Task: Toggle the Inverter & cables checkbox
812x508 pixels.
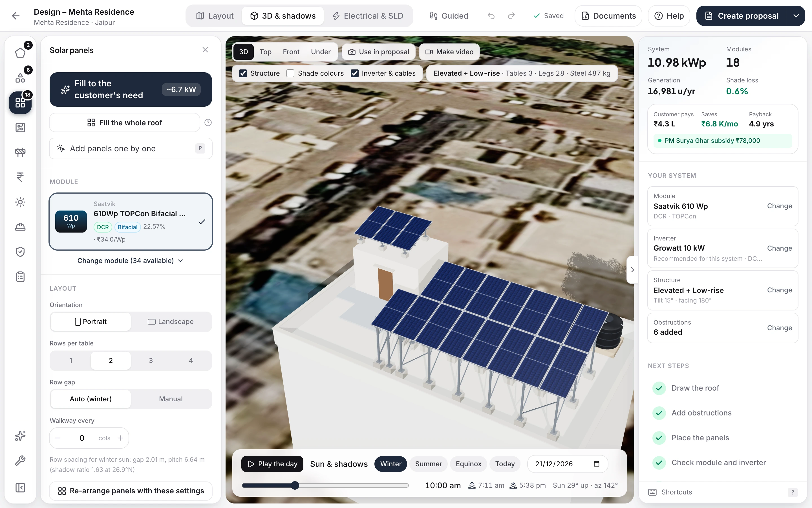Action: [354, 73]
